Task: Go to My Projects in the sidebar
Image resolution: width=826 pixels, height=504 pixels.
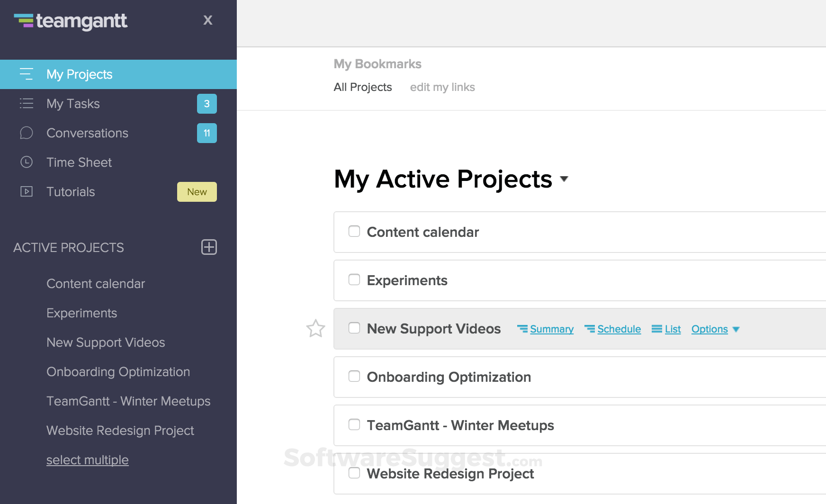Action: coord(79,74)
